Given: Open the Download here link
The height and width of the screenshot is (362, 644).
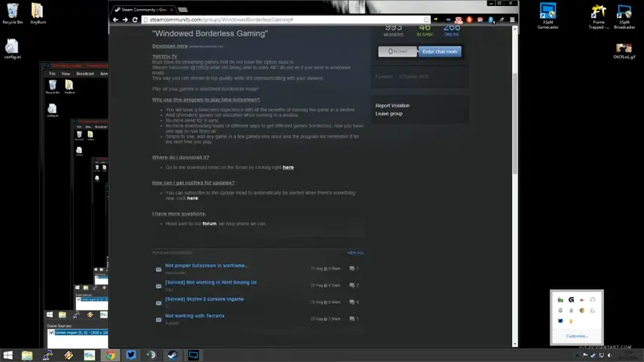Looking at the screenshot, I should pyautogui.click(x=170, y=46).
